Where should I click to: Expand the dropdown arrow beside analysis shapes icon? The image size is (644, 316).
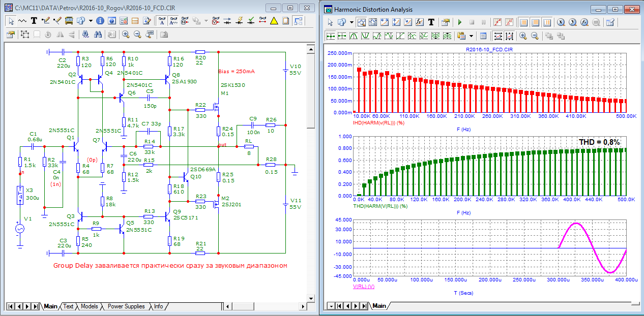tap(350, 22)
